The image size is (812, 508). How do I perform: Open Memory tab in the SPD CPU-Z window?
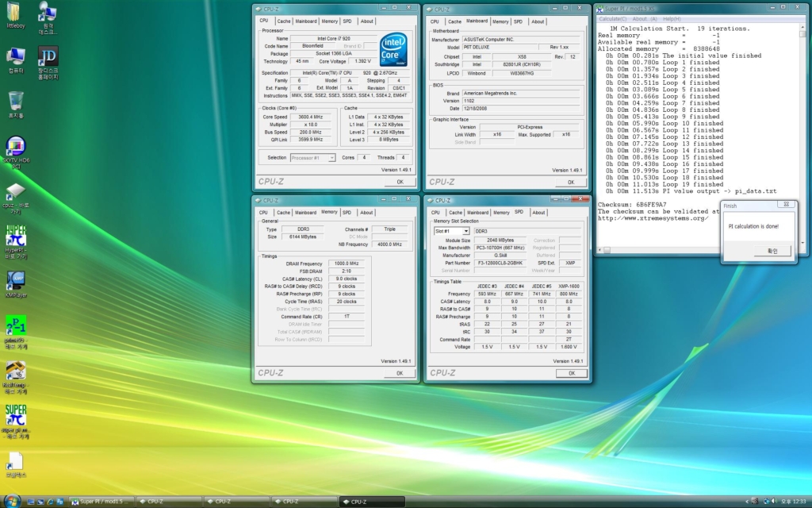501,213
